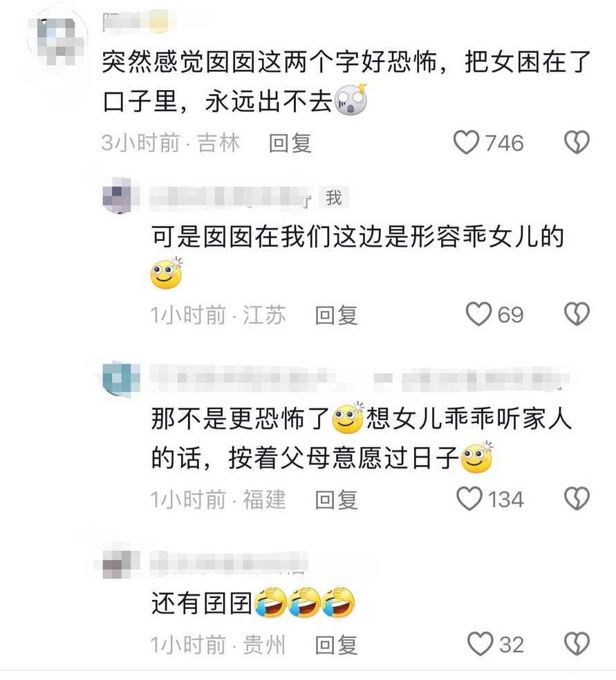
Task: Tap the username tagged 我
Action: [230, 198]
